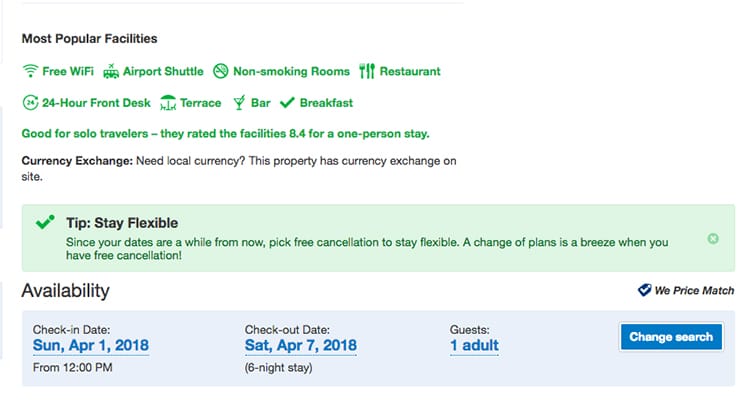Click the Airport Shuttle vehicle icon
The height and width of the screenshot is (403, 750).
(111, 71)
